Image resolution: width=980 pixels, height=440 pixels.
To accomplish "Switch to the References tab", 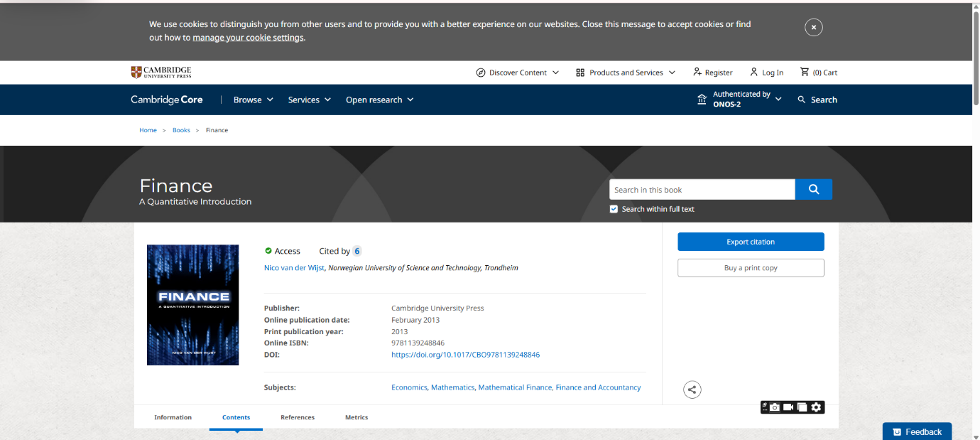I will pos(298,417).
